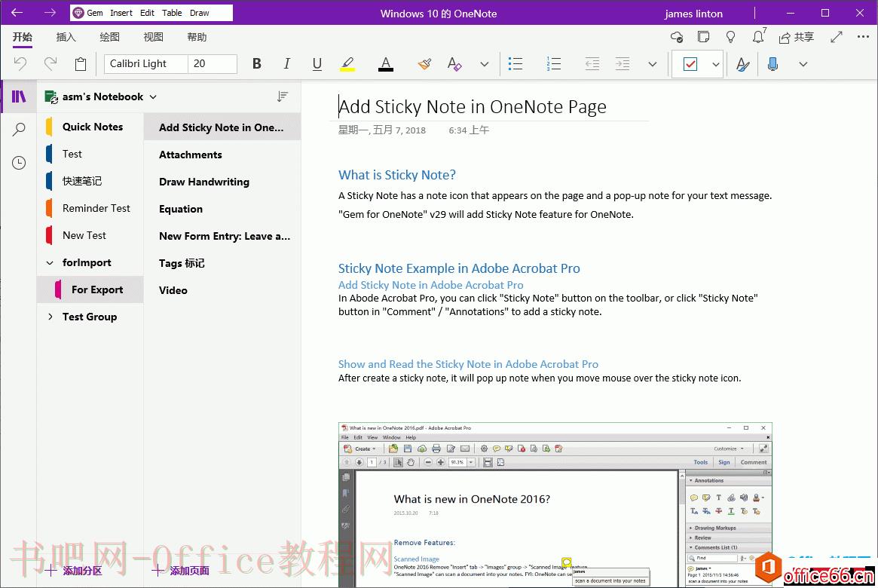Open the Edit menu in Gem bar
Viewport: 878px width, 588px height.
[x=147, y=12]
